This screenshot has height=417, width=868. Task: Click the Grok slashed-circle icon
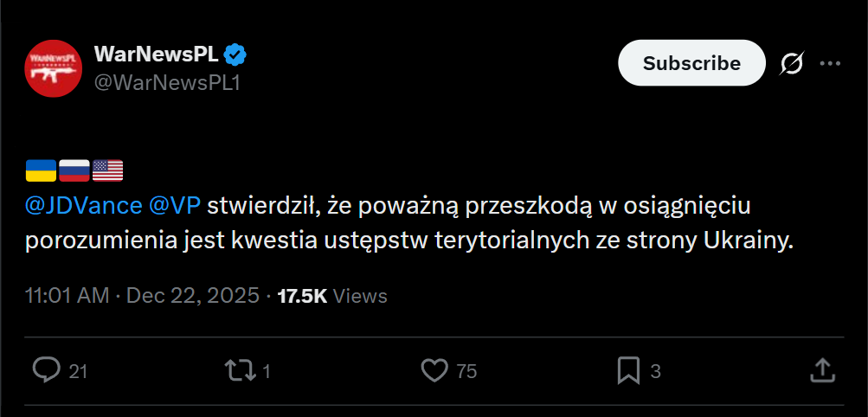pos(791,63)
